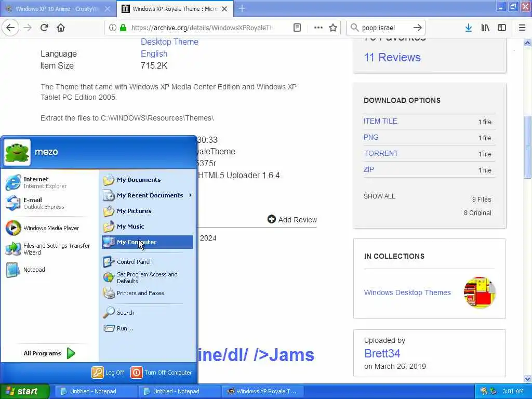Open Notepad from the Start menu
This screenshot has width=532, height=399.
[x=49, y=270]
